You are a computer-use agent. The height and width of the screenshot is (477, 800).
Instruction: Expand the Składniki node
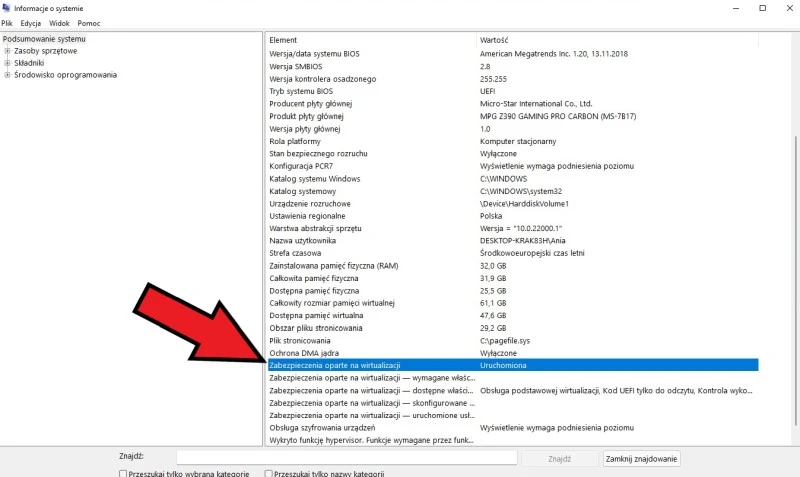(x=7, y=63)
